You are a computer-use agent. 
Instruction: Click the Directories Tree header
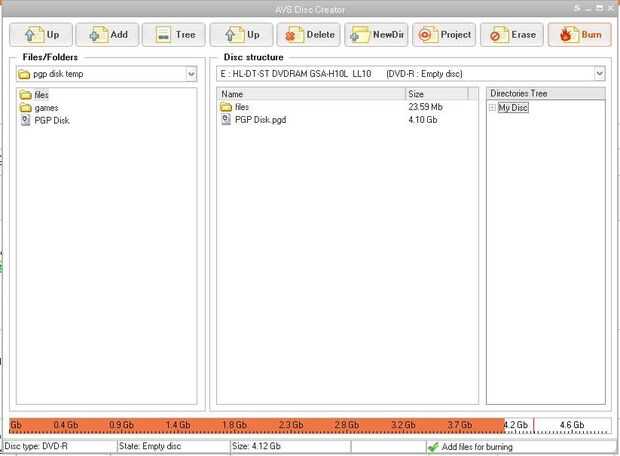pyautogui.click(x=546, y=93)
